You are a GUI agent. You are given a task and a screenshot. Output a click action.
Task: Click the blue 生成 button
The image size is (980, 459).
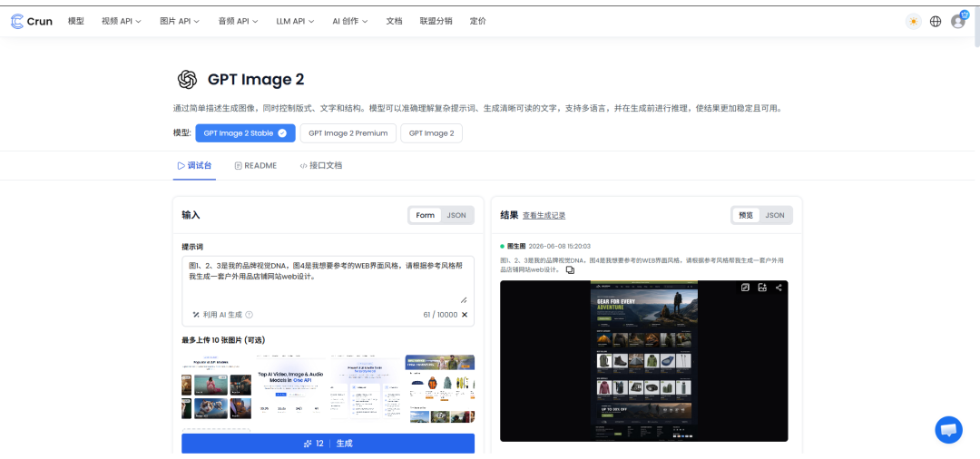coord(328,444)
